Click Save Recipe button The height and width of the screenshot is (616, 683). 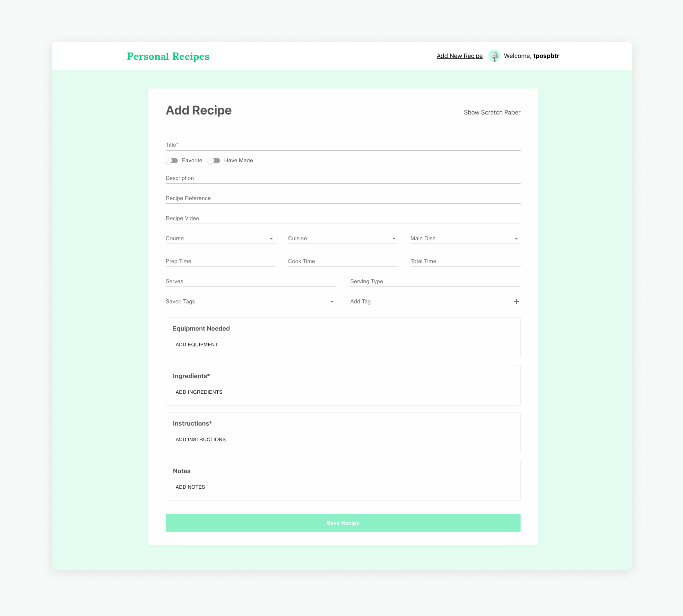click(x=343, y=523)
